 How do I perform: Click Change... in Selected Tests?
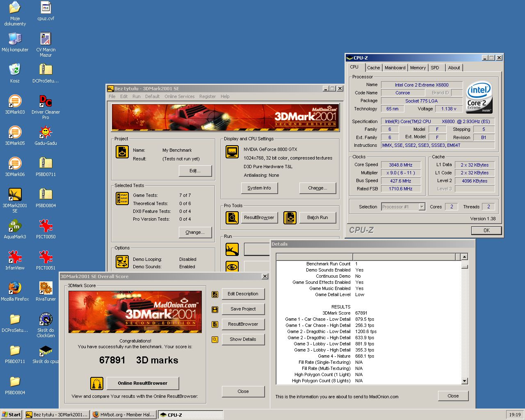[x=195, y=232]
